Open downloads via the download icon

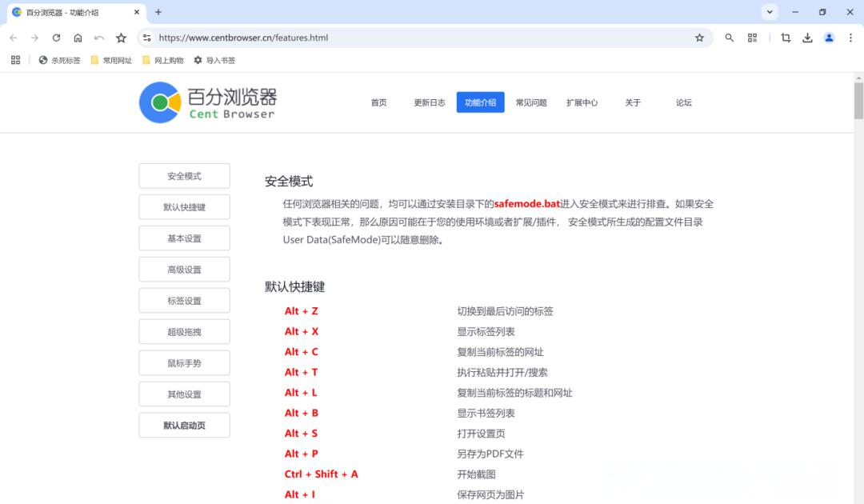[807, 38]
